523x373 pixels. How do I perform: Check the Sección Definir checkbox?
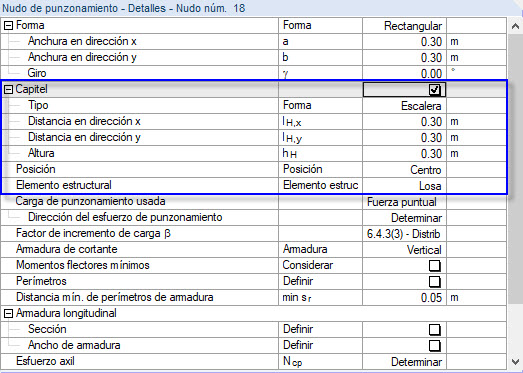tap(435, 330)
